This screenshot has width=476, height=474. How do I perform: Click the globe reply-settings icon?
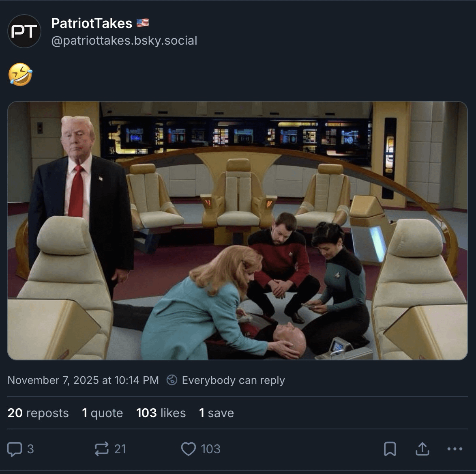pyautogui.click(x=172, y=380)
